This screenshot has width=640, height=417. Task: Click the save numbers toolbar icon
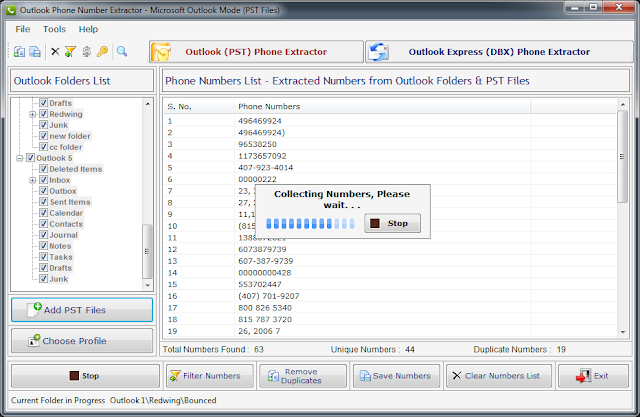click(36, 52)
